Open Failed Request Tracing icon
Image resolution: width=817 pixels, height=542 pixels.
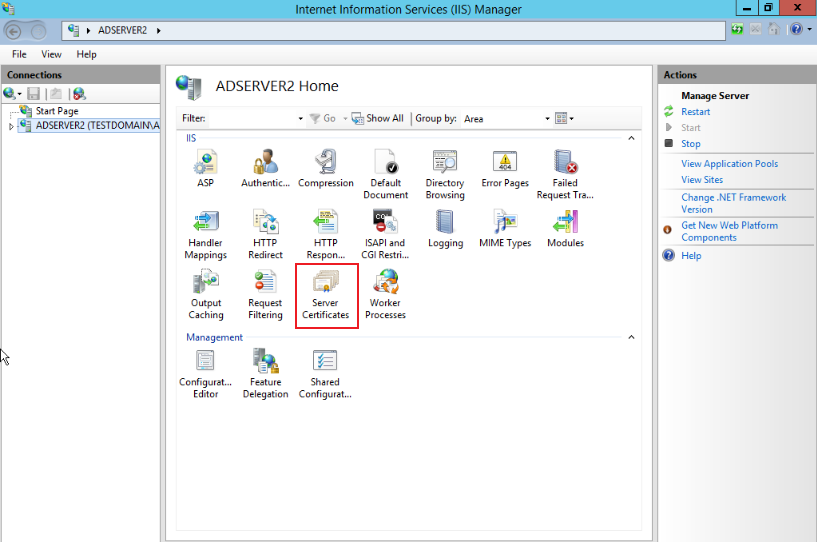[x=565, y=174]
